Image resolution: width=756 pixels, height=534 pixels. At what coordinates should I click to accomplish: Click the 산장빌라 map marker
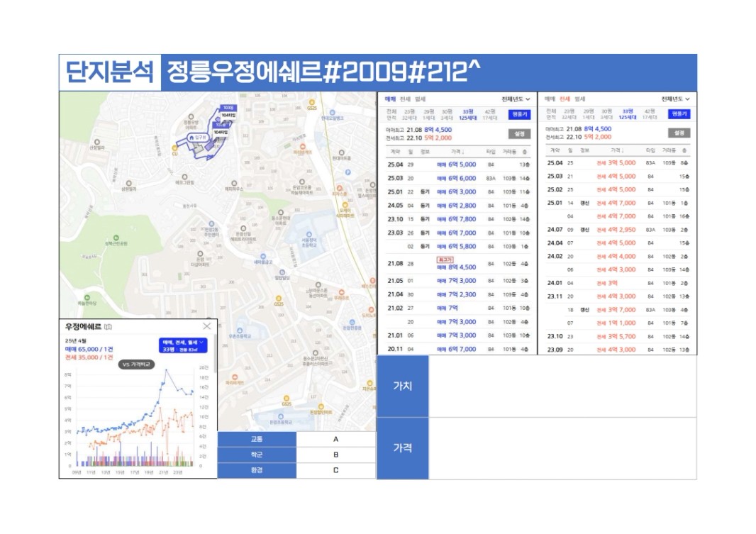pyautogui.click(x=97, y=144)
